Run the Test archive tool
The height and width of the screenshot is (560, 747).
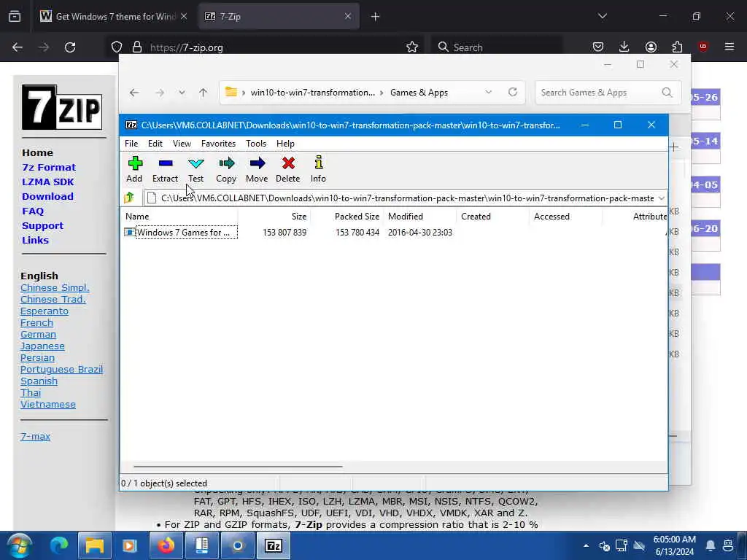tap(196, 169)
